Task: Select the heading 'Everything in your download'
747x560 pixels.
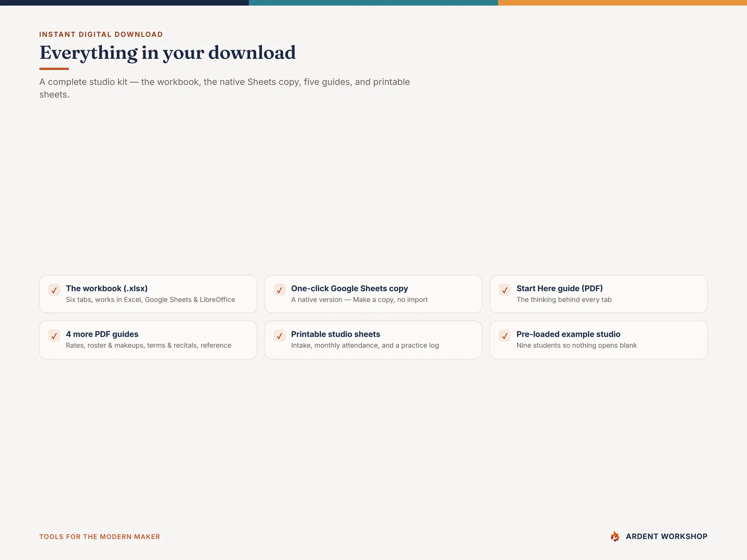Action: [168, 53]
